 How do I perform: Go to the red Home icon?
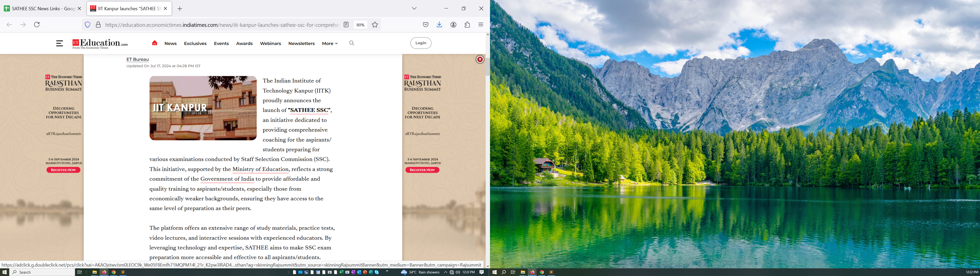coord(154,43)
